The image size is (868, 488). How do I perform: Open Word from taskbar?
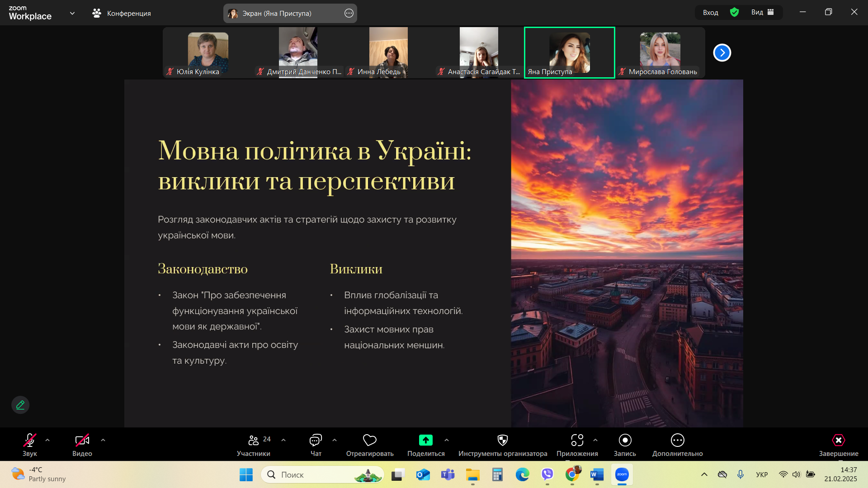click(597, 474)
